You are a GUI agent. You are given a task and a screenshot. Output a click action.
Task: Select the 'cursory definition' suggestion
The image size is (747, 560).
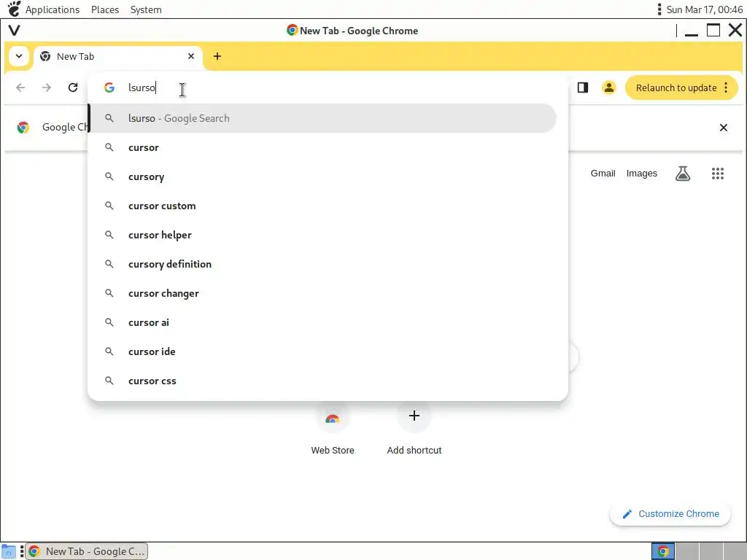pos(323,264)
